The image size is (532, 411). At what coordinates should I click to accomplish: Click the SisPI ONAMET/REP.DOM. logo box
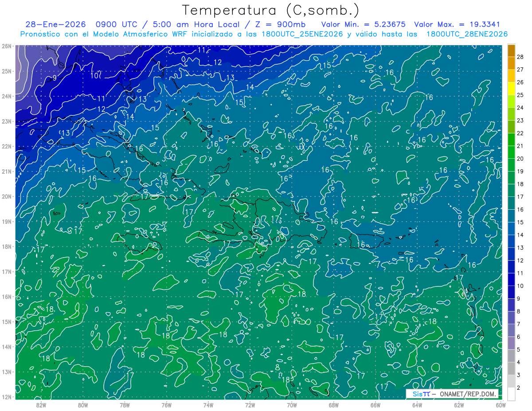pyautogui.click(x=452, y=394)
